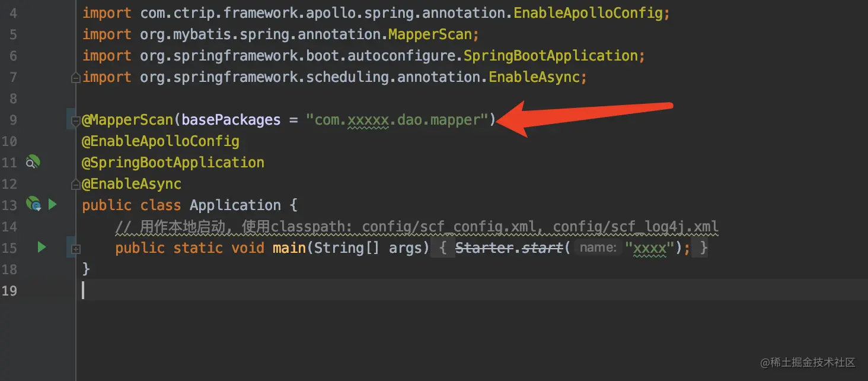Click the class keyword on line 13
The image size is (868, 381).
click(161, 205)
